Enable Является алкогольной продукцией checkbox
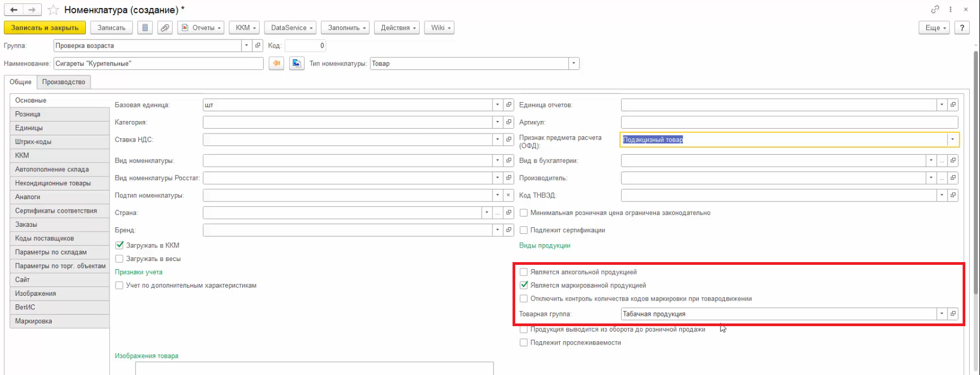 pyautogui.click(x=524, y=272)
